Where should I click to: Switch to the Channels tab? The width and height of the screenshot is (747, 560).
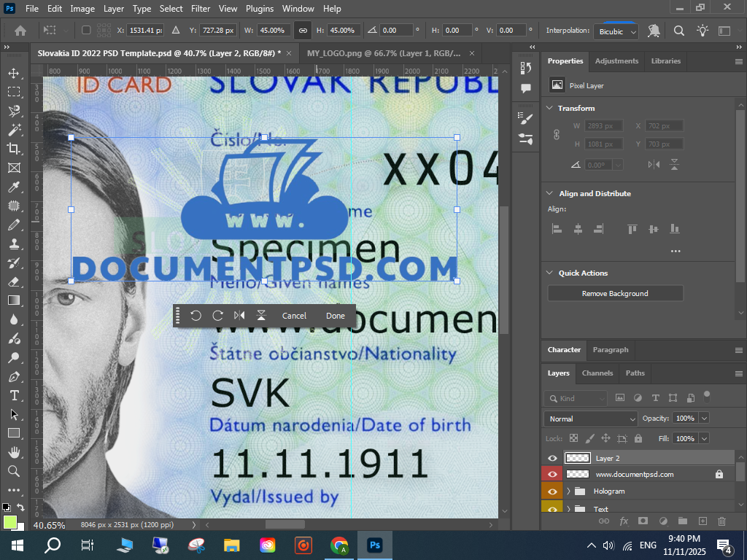(597, 373)
